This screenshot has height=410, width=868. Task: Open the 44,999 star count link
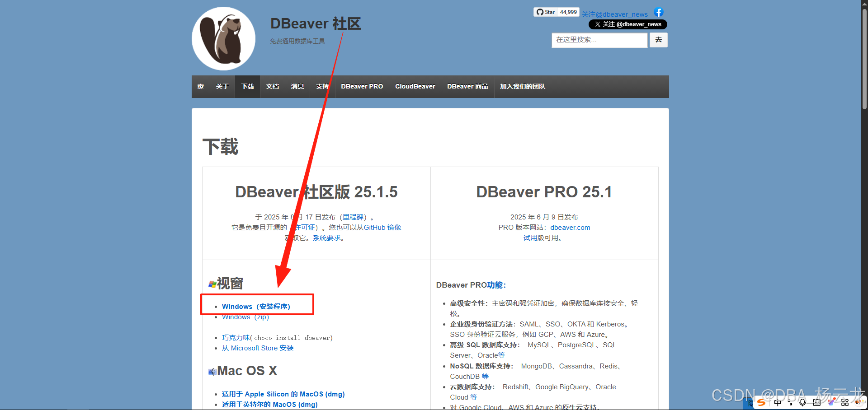568,12
